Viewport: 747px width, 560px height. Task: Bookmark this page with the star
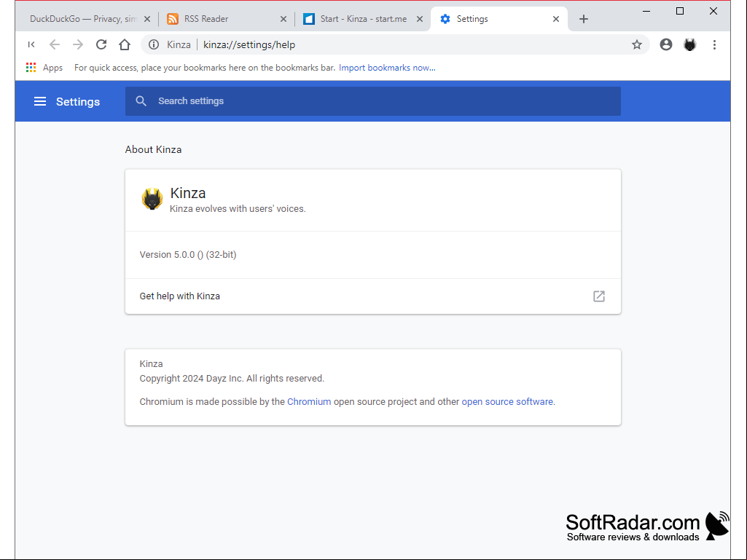637,44
